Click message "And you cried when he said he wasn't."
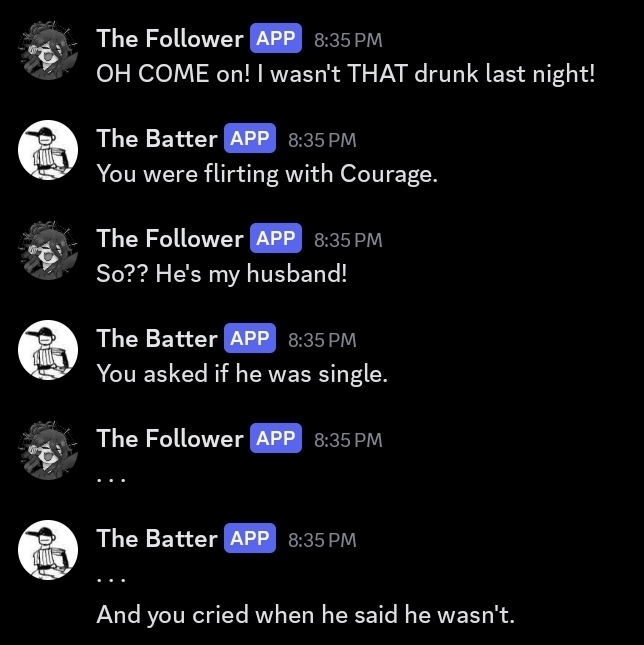Image resolution: width=644 pixels, height=645 pixels. coord(305,615)
